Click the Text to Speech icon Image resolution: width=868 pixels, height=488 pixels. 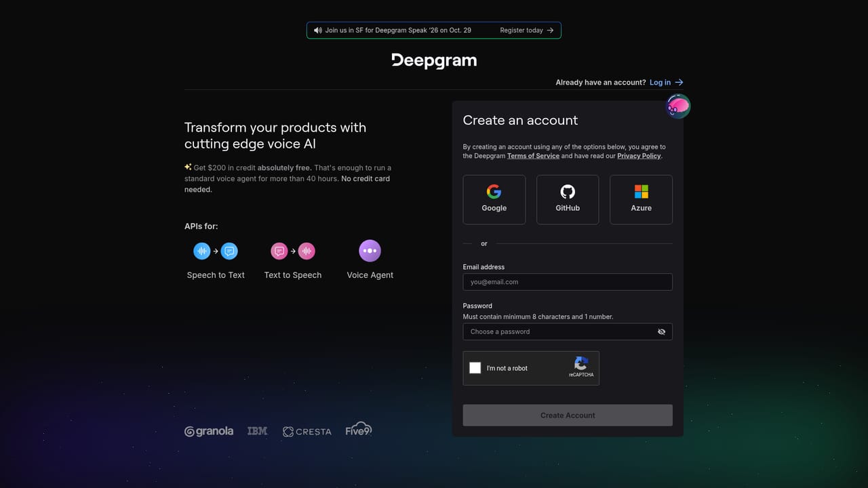(293, 251)
